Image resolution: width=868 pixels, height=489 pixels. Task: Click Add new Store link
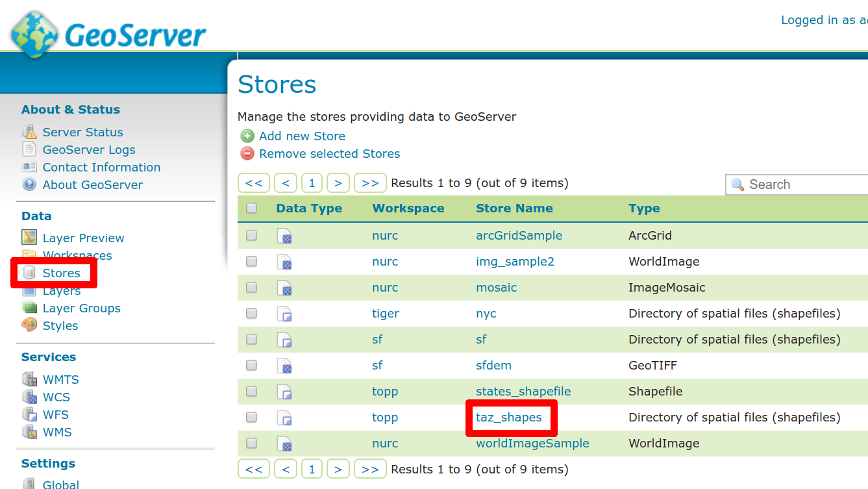[302, 136]
